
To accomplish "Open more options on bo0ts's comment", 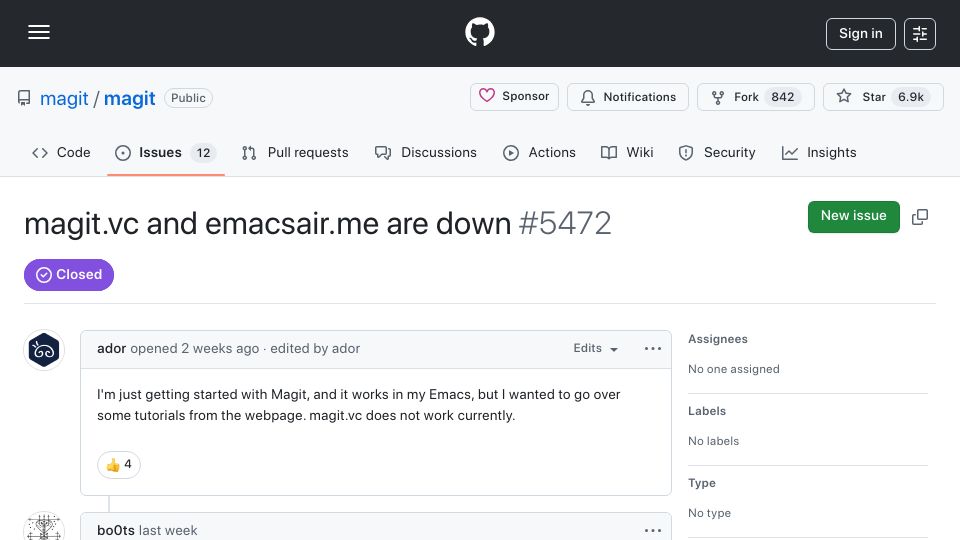I will pyautogui.click(x=653, y=530).
